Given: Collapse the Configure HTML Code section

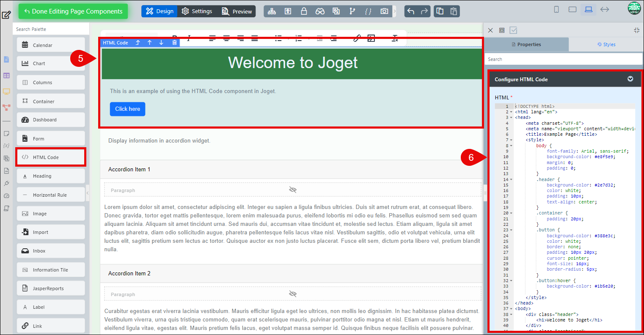Looking at the screenshot, I should tap(630, 79).
